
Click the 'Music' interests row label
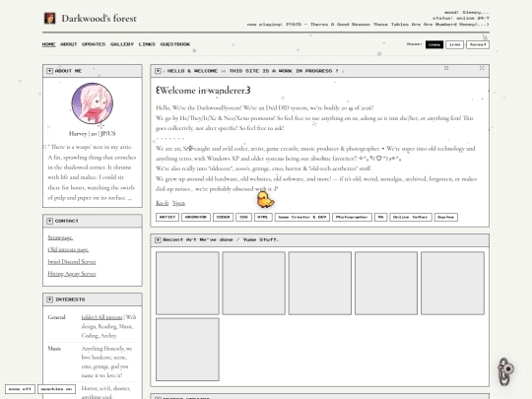[x=54, y=349]
